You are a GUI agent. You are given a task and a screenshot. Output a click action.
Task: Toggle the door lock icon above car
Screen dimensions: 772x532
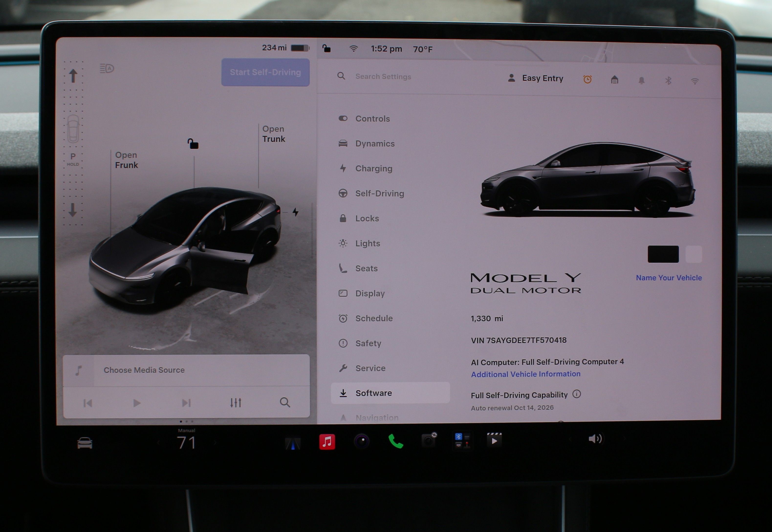193,144
